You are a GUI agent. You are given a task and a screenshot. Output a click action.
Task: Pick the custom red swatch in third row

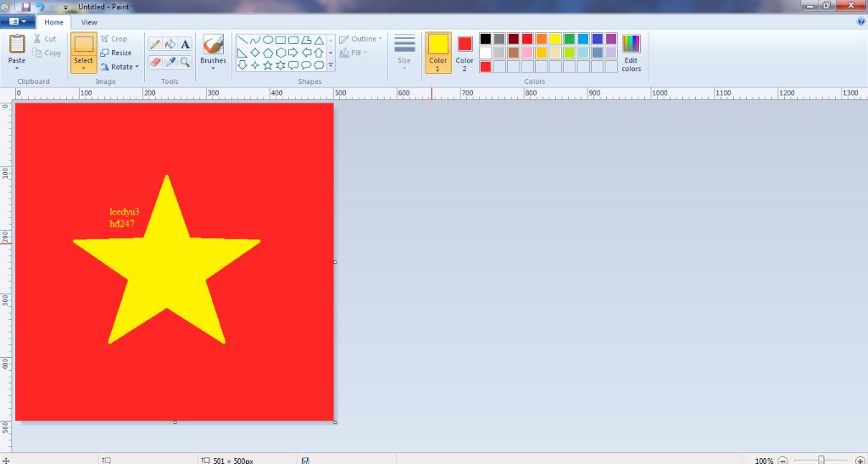coord(486,66)
